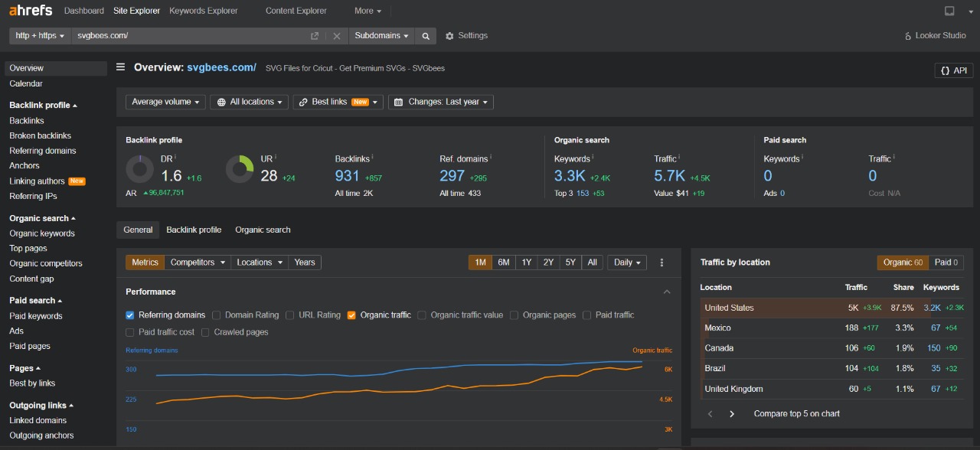Click Compare top 5 on chart

(x=796, y=414)
